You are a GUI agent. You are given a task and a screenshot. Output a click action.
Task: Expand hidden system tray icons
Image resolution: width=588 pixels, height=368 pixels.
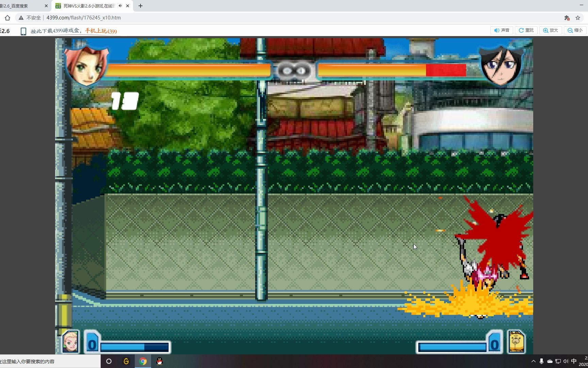(533, 361)
